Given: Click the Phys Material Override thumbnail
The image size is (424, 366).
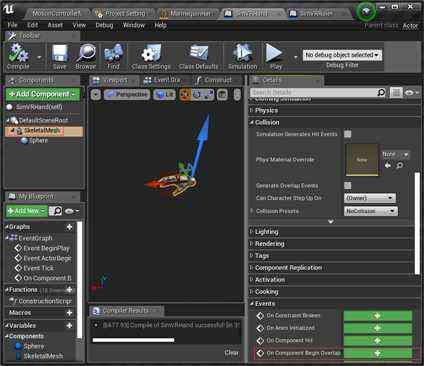Looking at the screenshot, I should 362,160.
